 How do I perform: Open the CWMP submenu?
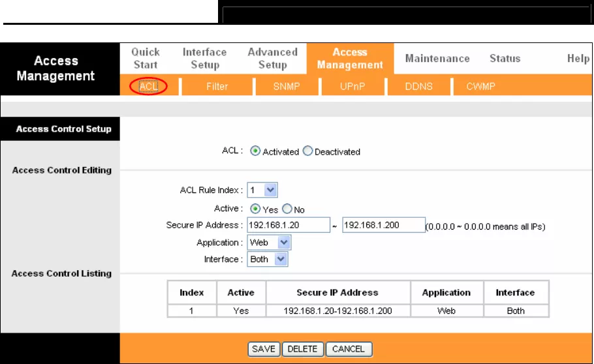[x=480, y=86]
